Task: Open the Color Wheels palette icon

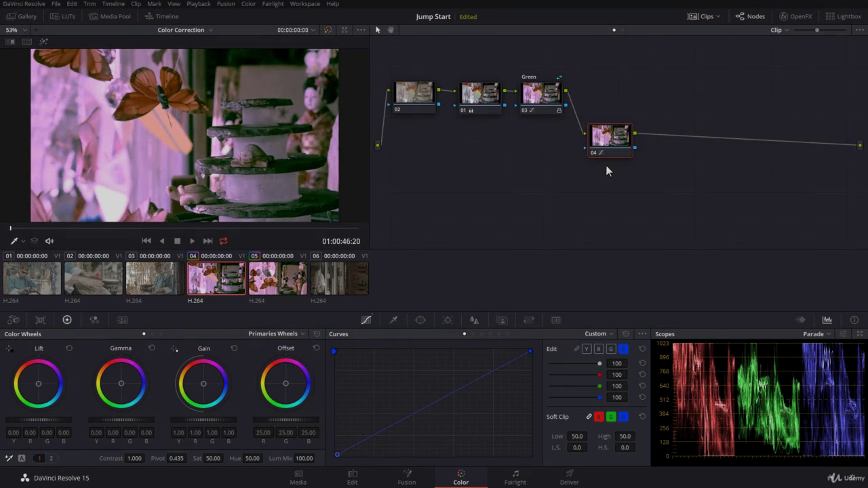Action: pyautogui.click(x=67, y=320)
